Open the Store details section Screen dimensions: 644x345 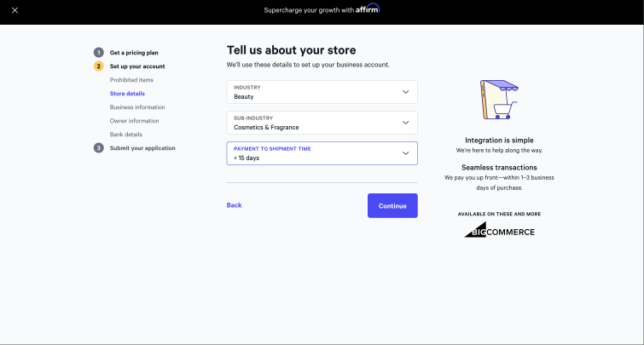pyautogui.click(x=127, y=94)
